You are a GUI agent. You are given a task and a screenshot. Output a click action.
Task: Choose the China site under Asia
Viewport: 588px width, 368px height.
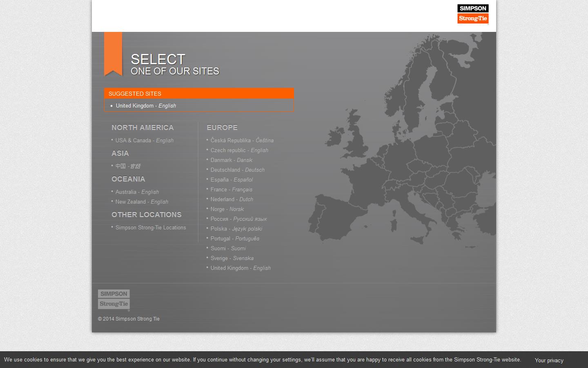(x=128, y=166)
